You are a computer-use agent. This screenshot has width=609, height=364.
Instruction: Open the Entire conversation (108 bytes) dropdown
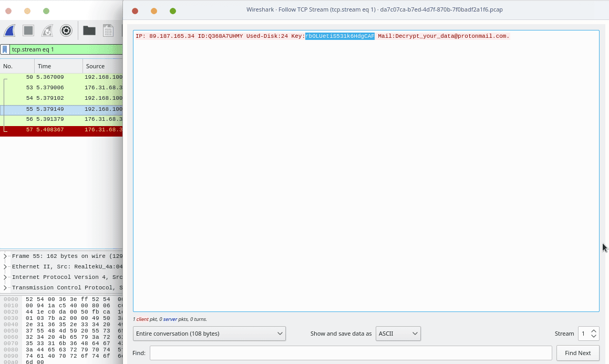[x=209, y=334]
